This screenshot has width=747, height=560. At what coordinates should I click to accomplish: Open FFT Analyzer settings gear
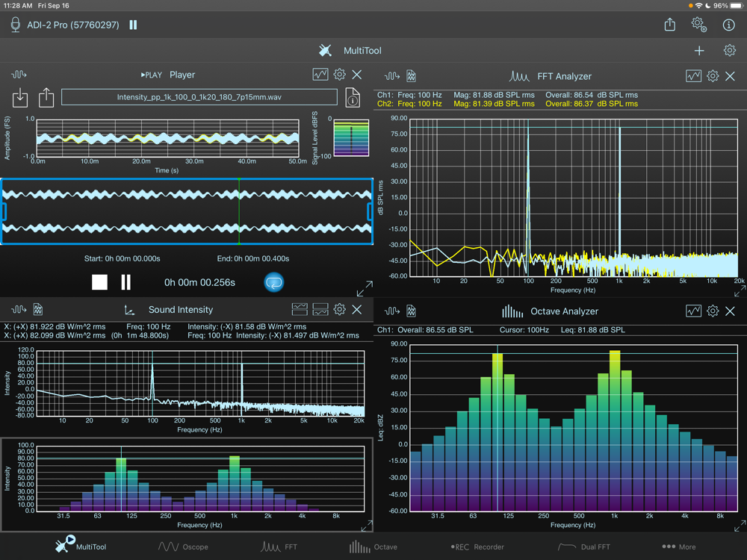(713, 76)
